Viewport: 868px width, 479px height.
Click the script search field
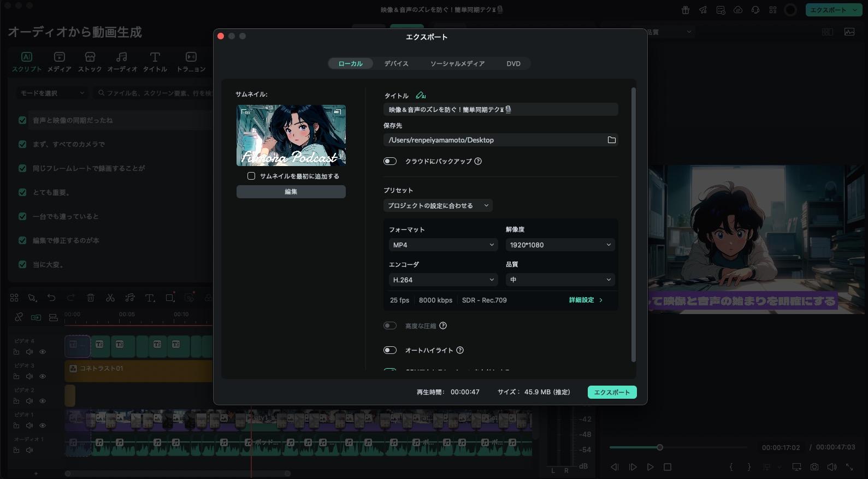[x=153, y=93]
